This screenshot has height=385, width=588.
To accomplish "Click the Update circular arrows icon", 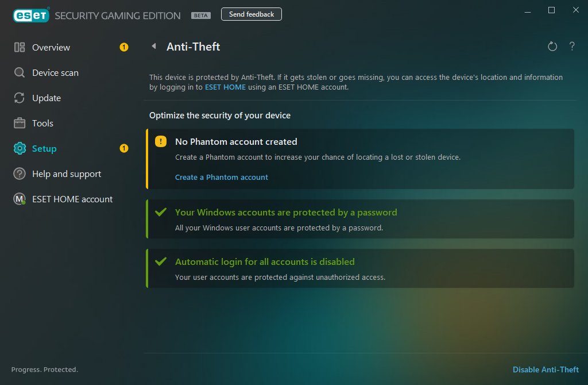I will (20, 98).
